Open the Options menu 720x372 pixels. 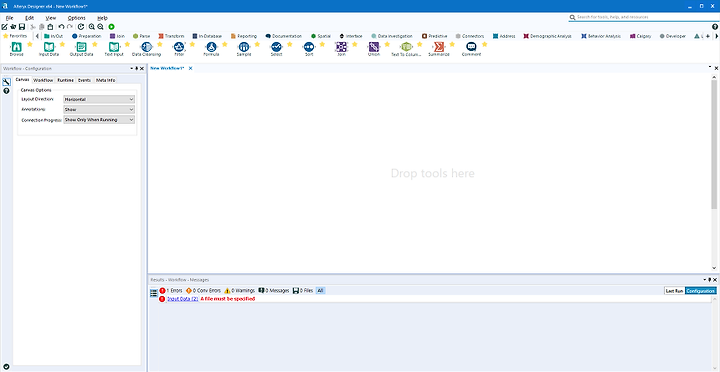tap(77, 18)
